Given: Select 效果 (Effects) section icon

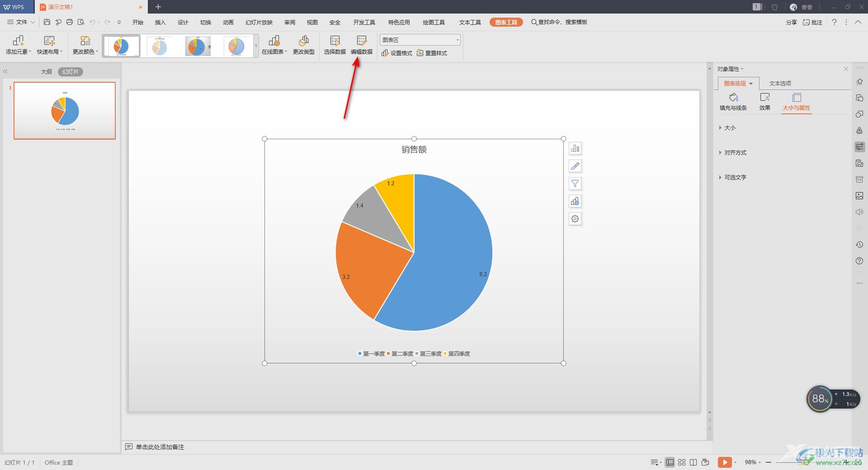Looking at the screenshot, I should (x=764, y=102).
